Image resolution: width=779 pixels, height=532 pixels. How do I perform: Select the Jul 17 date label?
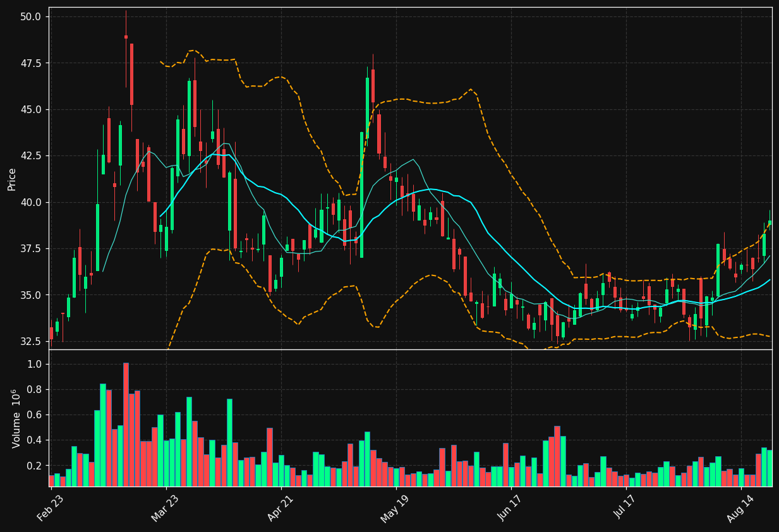[626, 508]
